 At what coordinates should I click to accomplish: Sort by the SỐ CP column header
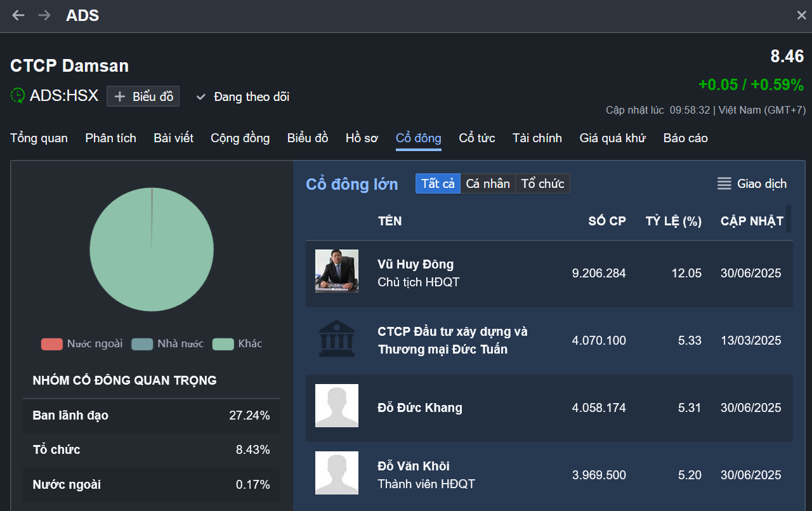[607, 221]
